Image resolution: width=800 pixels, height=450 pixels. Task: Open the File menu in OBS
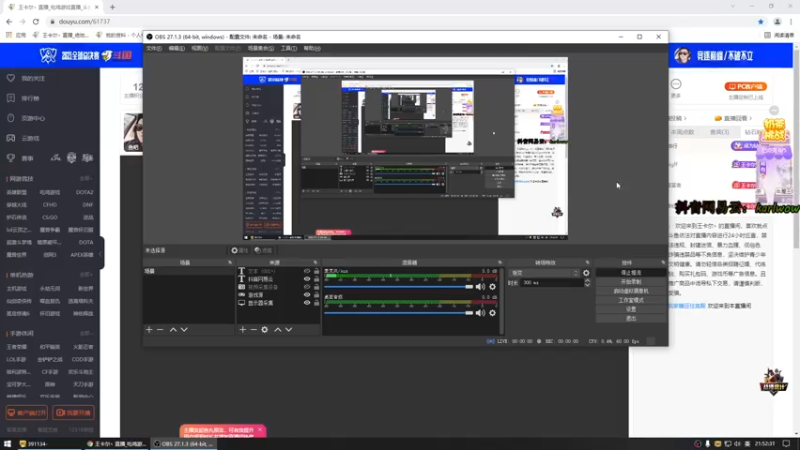pyautogui.click(x=154, y=48)
